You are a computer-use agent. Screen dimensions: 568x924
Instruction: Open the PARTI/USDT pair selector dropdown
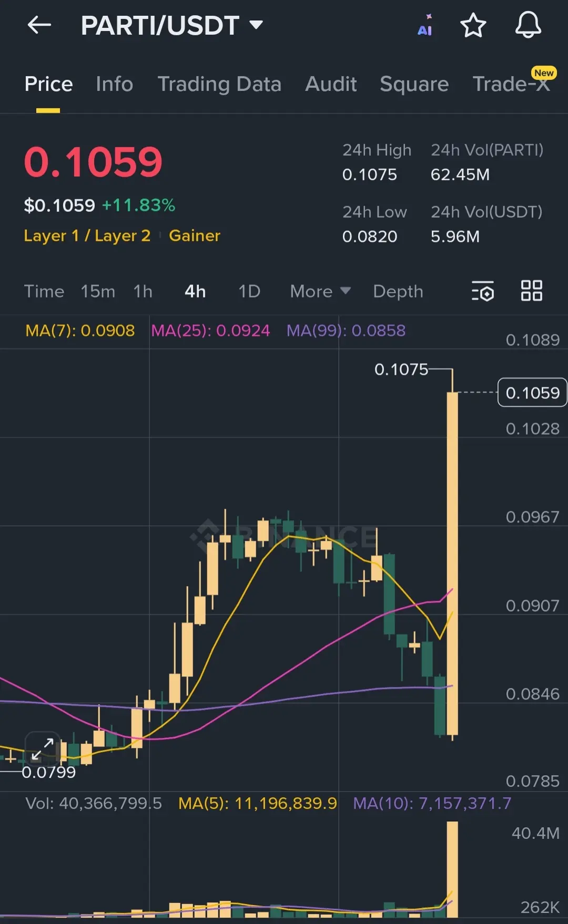pos(171,25)
